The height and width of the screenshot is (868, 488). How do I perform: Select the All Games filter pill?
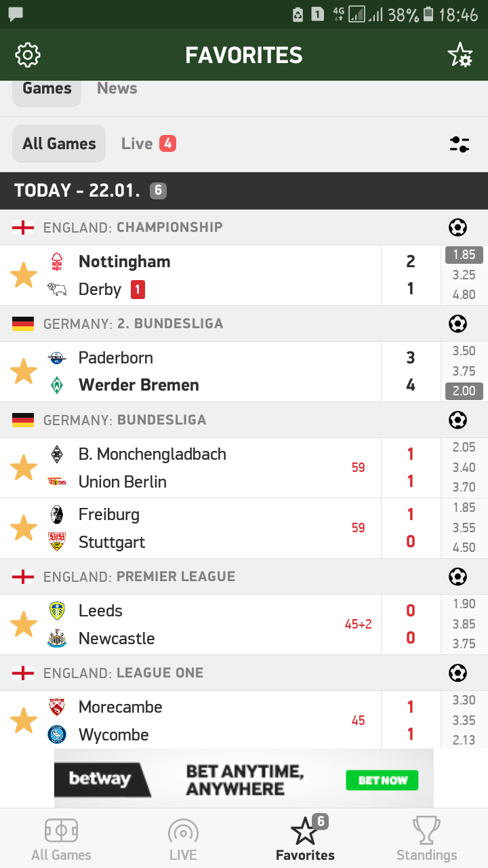click(x=59, y=144)
